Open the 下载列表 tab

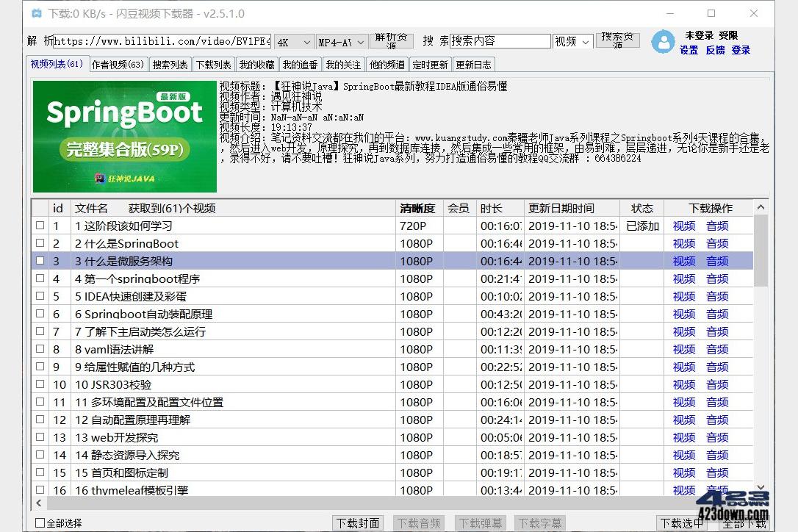pyautogui.click(x=213, y=65)
